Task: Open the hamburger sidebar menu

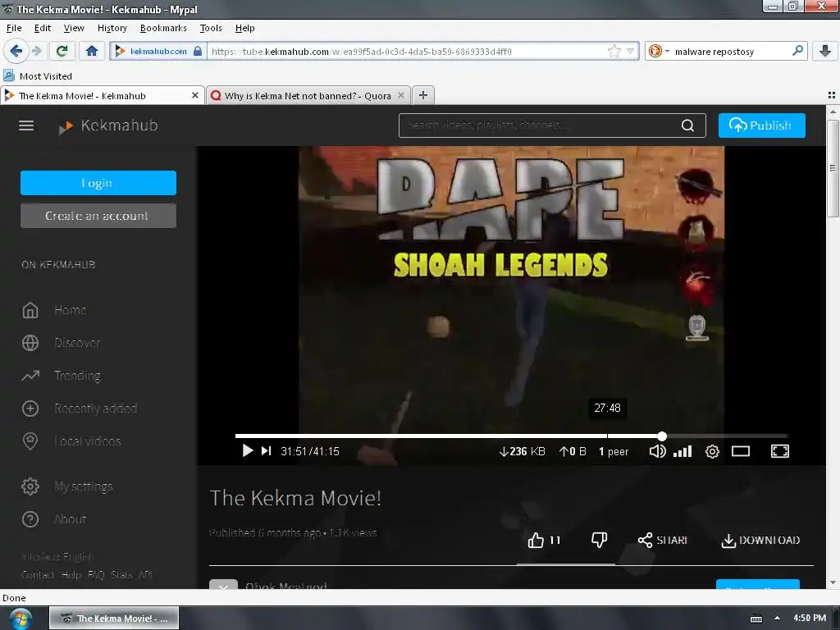Action: click(26, 126)
